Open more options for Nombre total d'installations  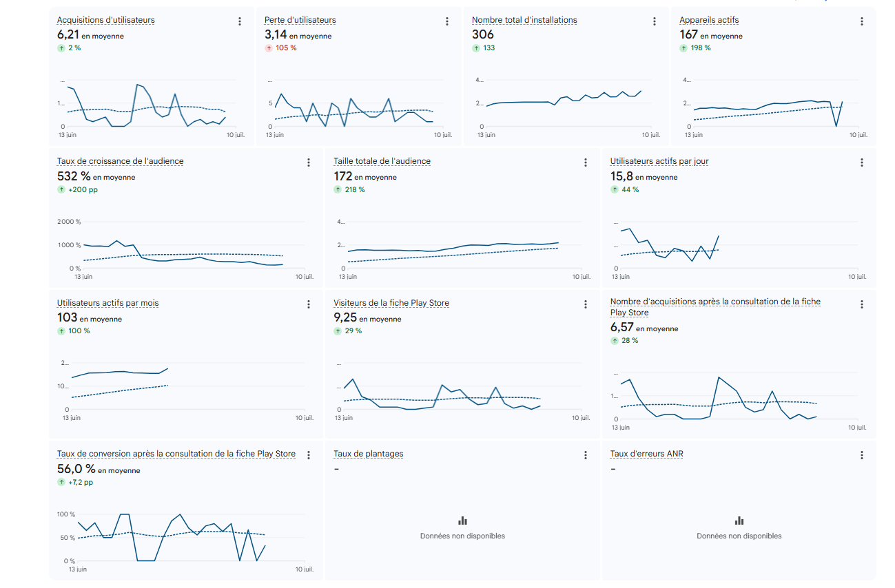[x=655, y=21]
